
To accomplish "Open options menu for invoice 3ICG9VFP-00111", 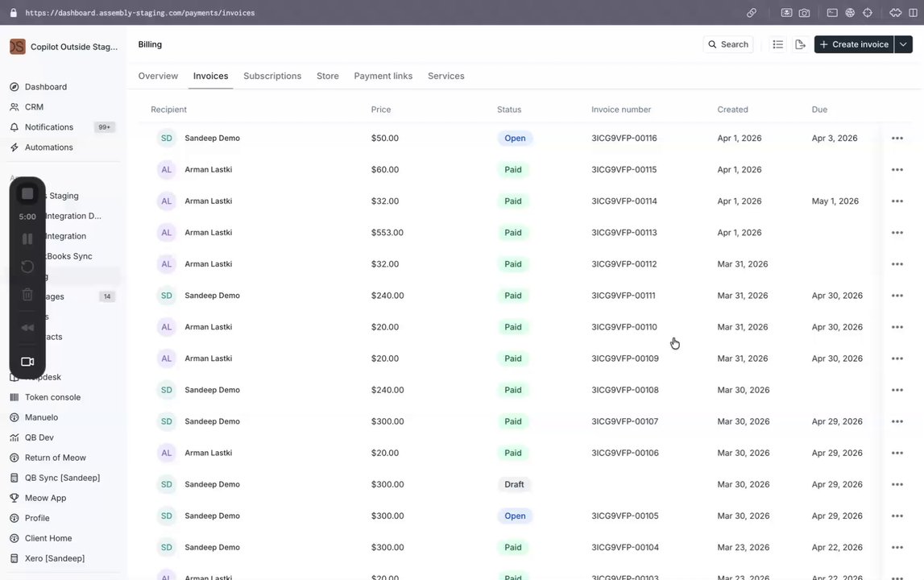I will (897, 296).
